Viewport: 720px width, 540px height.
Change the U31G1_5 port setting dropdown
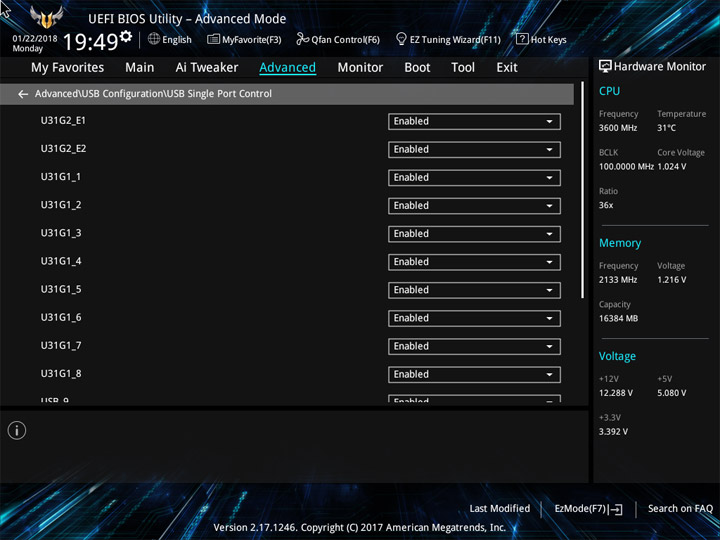[x=474, y=290]
